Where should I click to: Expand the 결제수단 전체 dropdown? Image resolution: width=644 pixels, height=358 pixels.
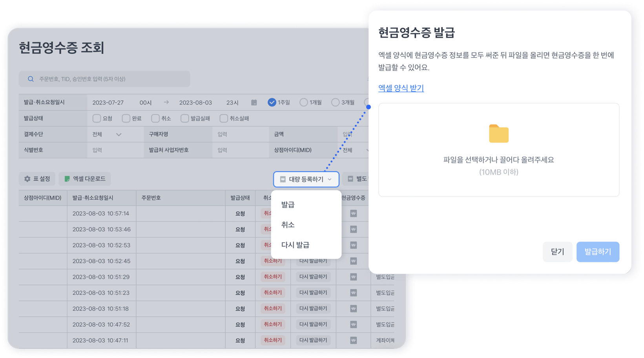[107, 134]
